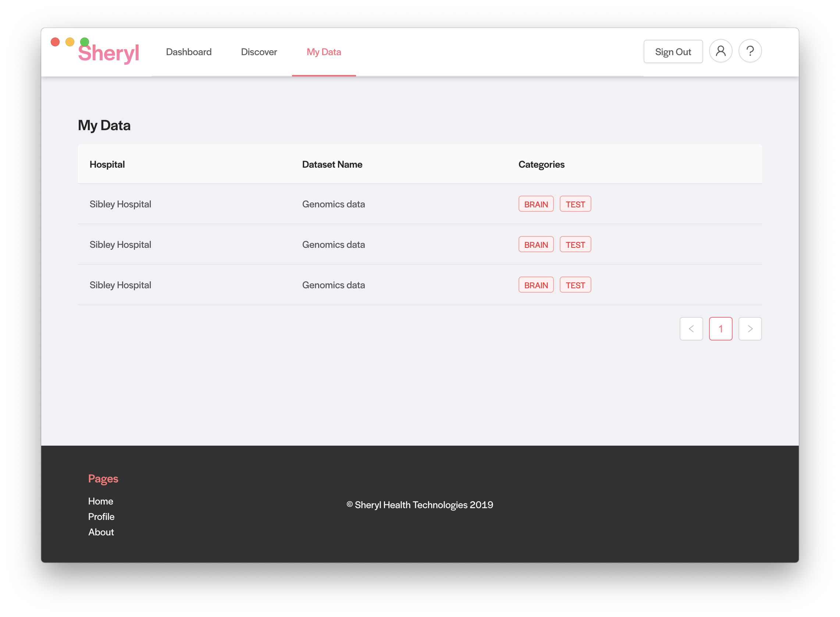Open the Home footer link
This screenshot has height=617, width=840.
(100, 501)
